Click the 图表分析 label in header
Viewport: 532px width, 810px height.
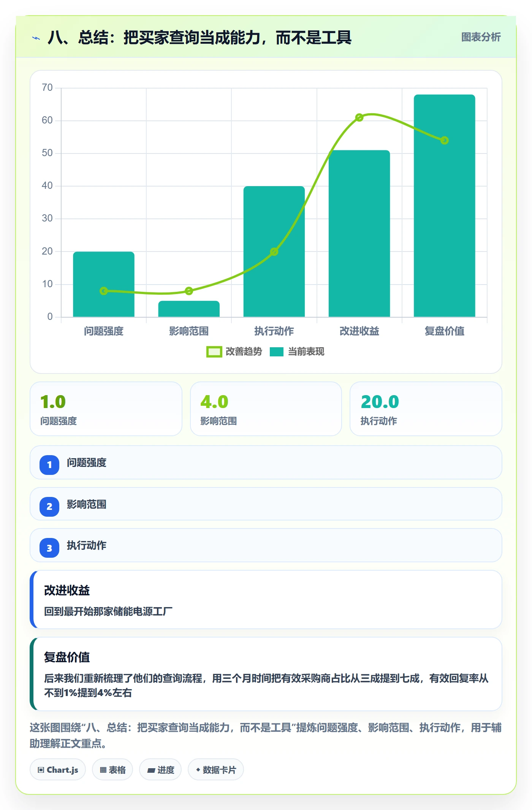pyautogui.click(x=481, y=37)
